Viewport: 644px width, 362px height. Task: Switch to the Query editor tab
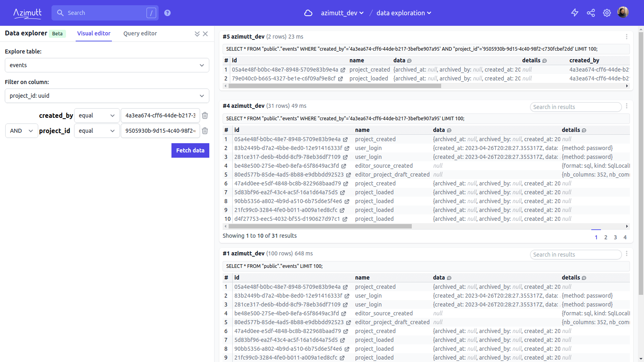click(x=140, y=33)
